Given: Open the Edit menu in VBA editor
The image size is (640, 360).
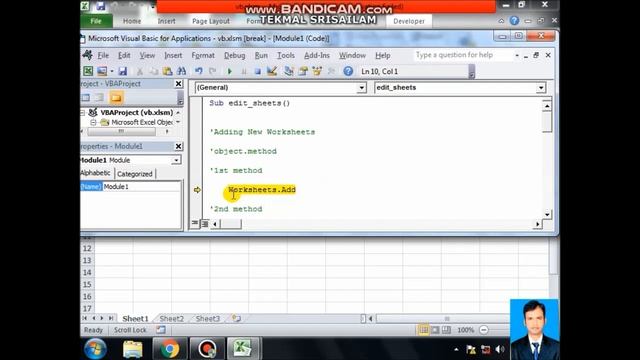Looking at the screenshot, I should click(x=124, y=55).
